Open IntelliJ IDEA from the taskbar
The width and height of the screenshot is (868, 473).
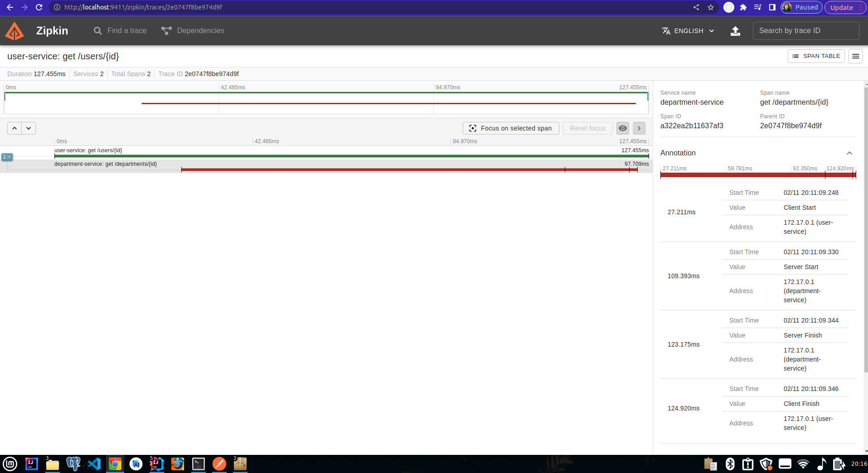pyautogui.click(x=31, y=464)
